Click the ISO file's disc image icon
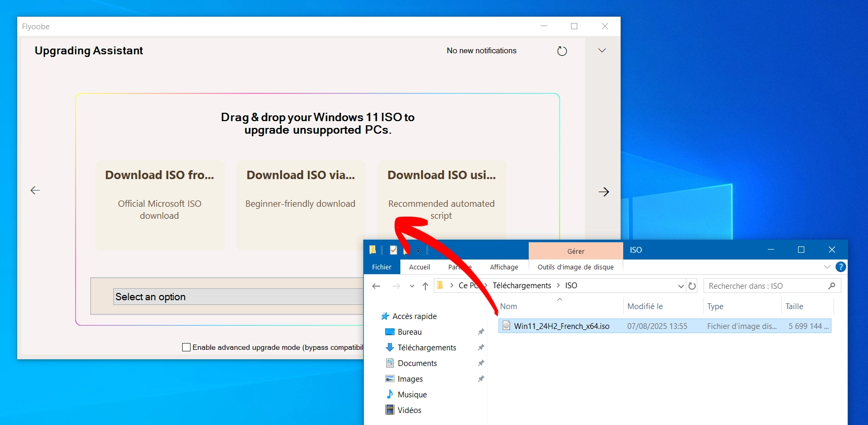The height and width of the screenshot is (425, 868). 506,326
